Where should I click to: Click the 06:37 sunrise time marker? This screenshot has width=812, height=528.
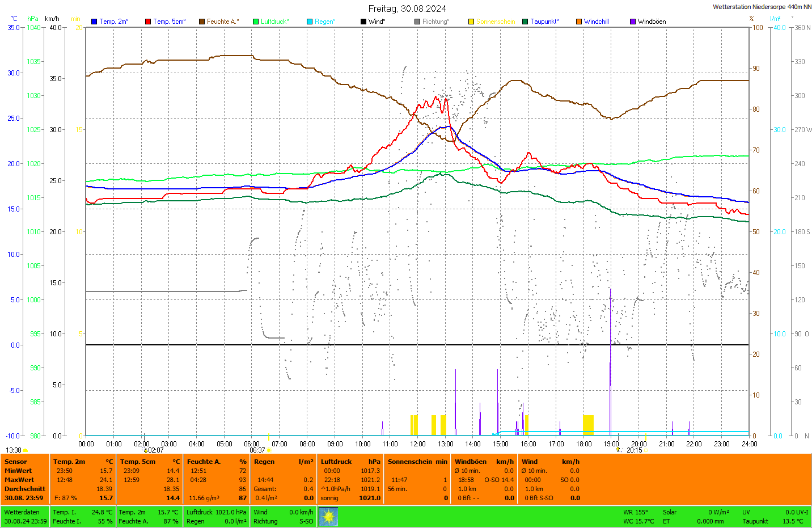257,450
